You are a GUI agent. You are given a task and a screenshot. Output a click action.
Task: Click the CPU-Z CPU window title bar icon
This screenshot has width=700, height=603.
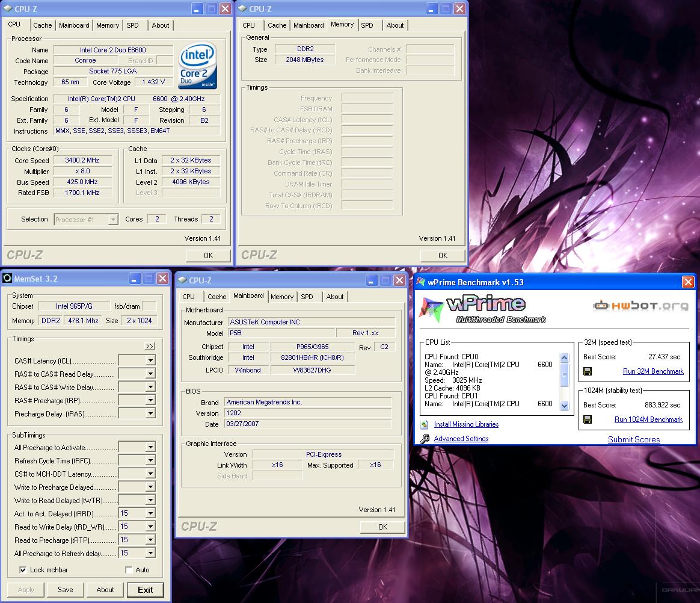tap(8, 8)
